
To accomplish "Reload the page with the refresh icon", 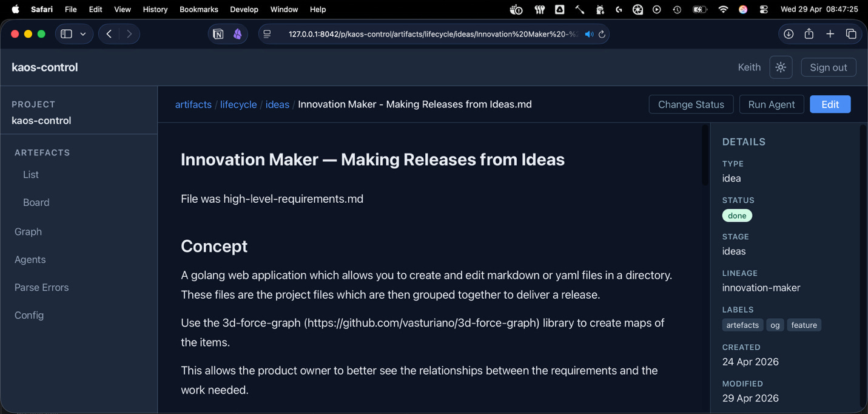I will click(x=602, y=34).
